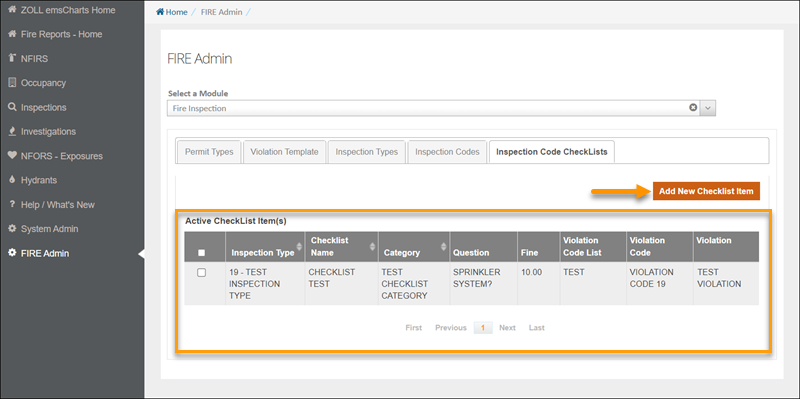Sort table by Checklist Name column
The height and width of the screenshot is (399, 800).
[x=372, y=247]
